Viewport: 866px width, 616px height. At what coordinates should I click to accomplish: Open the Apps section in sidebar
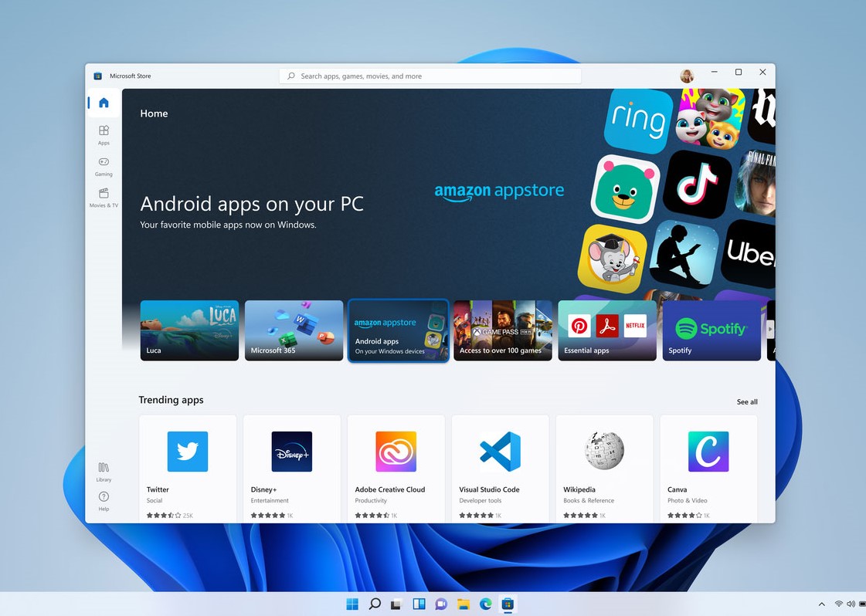click(104, 134)
